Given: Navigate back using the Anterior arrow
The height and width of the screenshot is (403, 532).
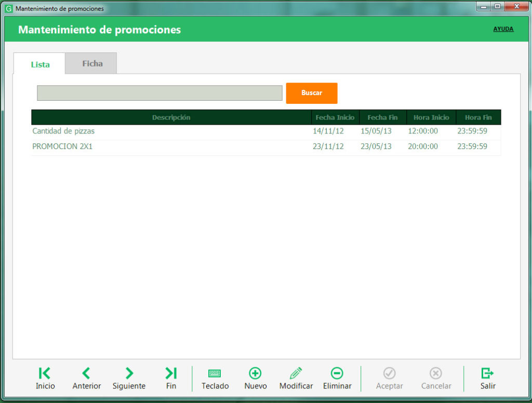Looking at the screenshot, I should [x=86, y=373].
